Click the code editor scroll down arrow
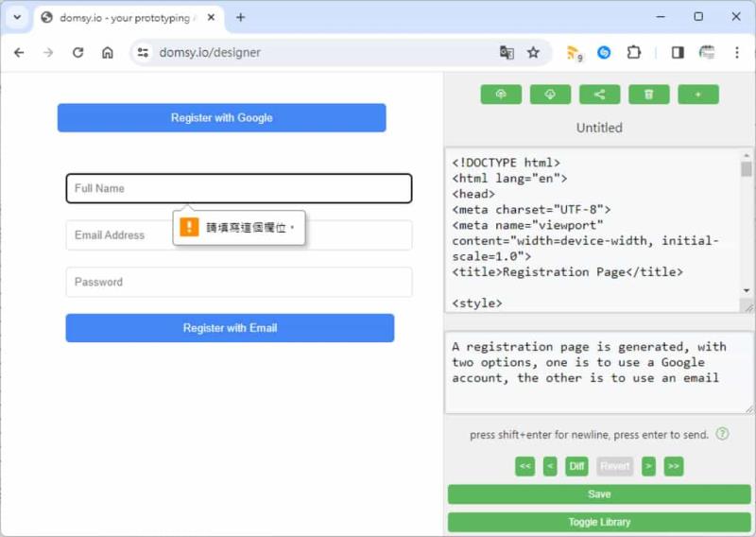756x537 pixels. tap(747, 290)
